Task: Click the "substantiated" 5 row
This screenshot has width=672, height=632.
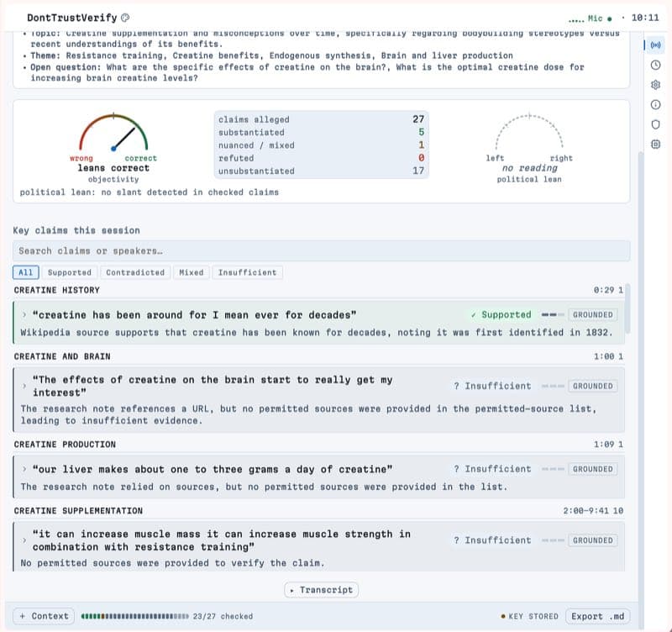Action: coord(322,132)
